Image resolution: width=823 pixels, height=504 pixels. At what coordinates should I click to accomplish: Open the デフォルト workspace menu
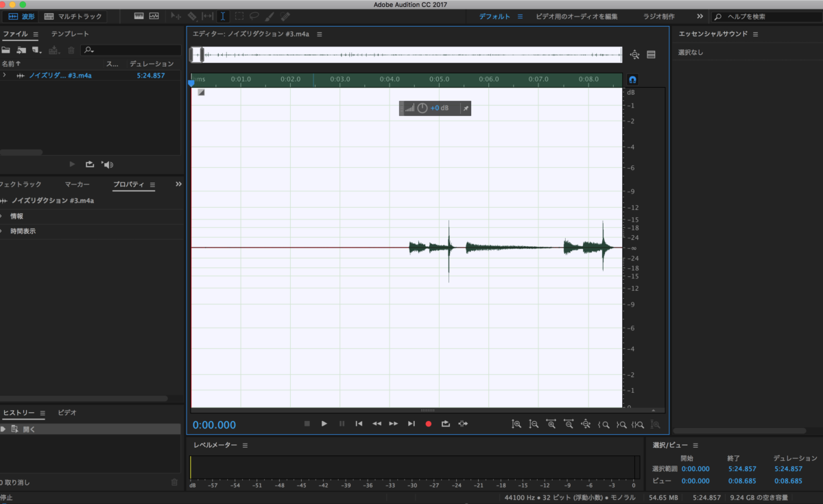point(520,16)
